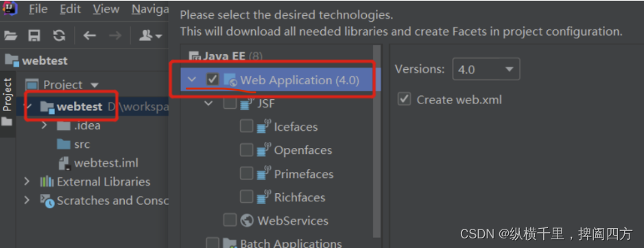
Task: Select the .idea folder
Action: [87, 125]
